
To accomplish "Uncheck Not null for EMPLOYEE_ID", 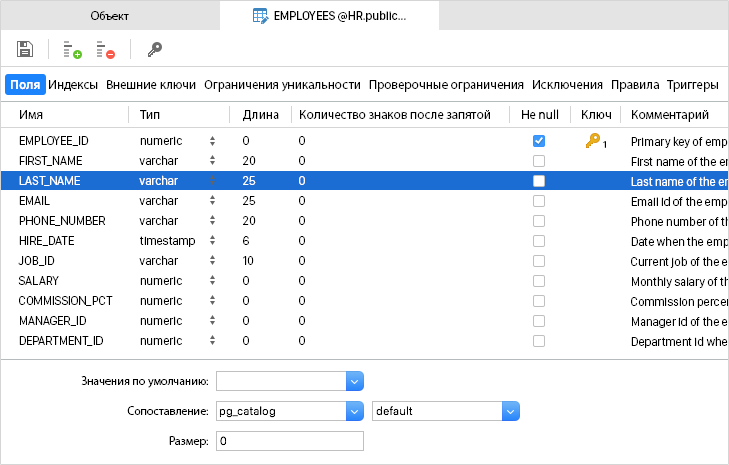I will pos(539,141).
